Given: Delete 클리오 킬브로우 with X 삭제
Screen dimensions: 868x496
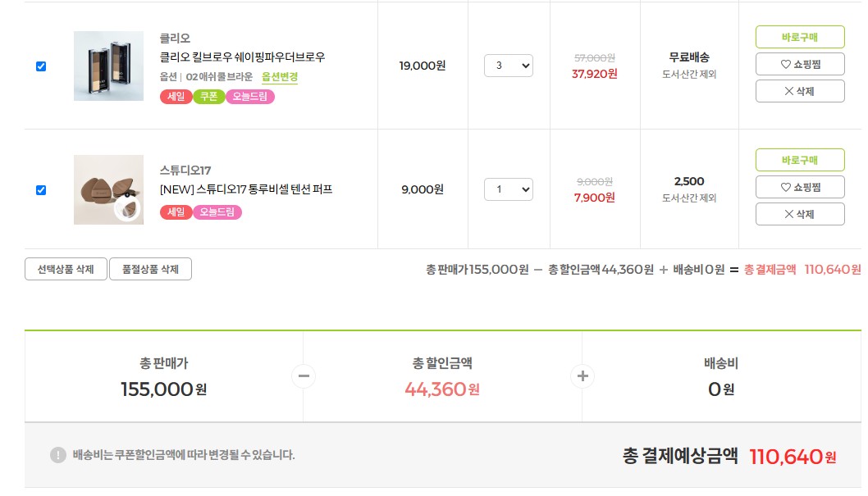Looking at the screenshot, I should click(x=799, y=91).
